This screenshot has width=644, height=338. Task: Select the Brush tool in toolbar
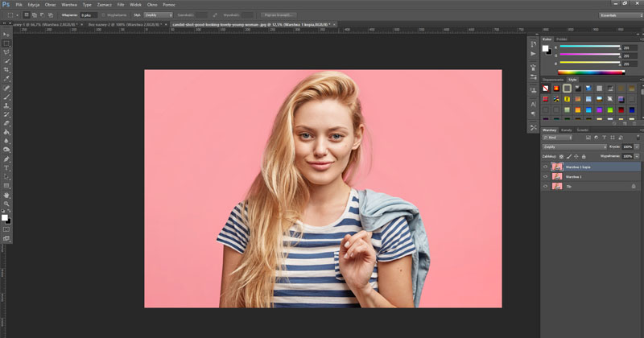pos(6,97)
